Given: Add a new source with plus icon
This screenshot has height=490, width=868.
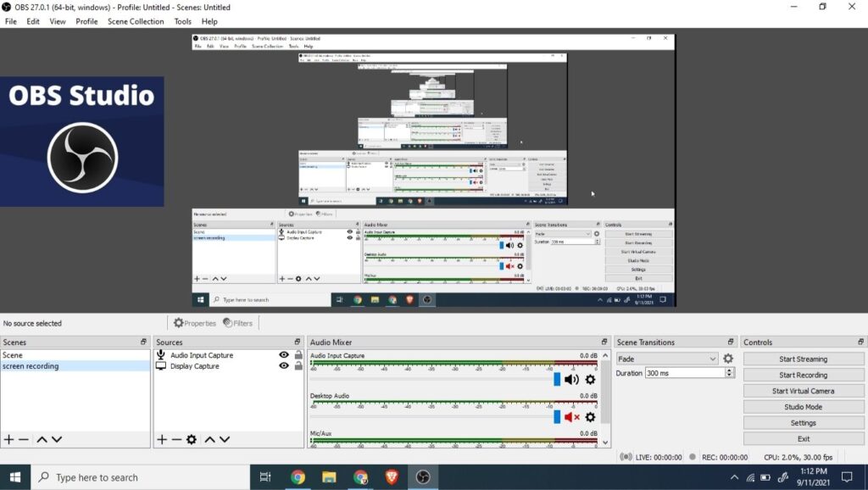Looking at the screenshot, I should point(162,439).
